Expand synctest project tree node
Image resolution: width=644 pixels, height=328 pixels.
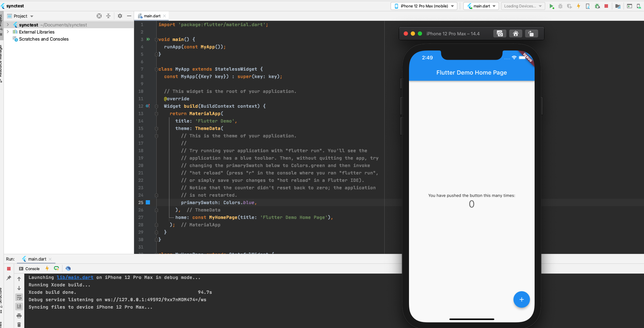click(x=8, y=25)
